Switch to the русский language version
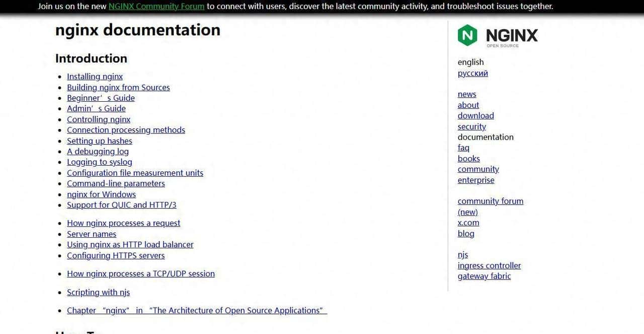Viewport: 644px width, 334px height. point(472,73)
